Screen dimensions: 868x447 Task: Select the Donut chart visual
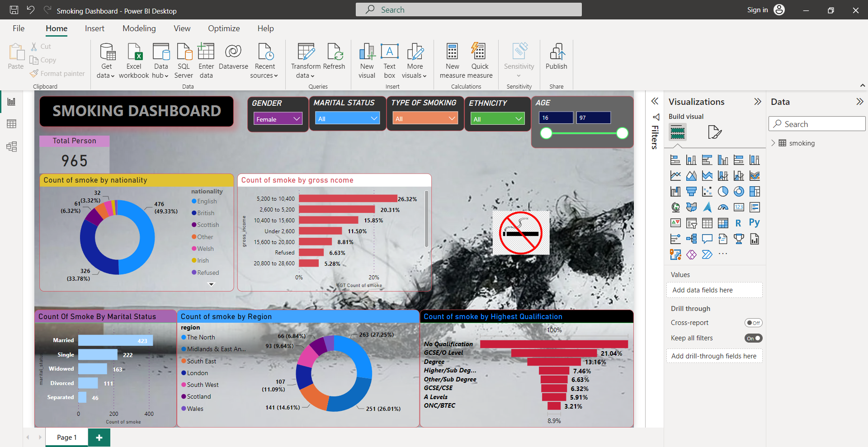coord(739,191)
